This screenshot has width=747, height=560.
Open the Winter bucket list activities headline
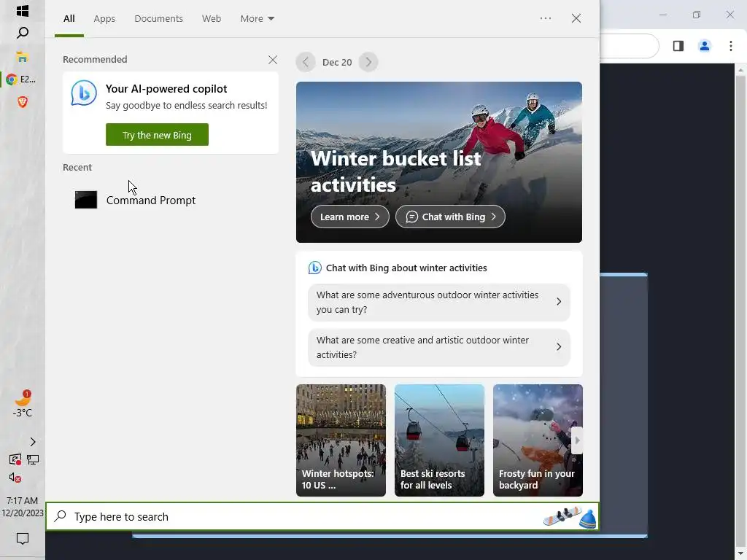pyautogui.click(x=396, y=171)
